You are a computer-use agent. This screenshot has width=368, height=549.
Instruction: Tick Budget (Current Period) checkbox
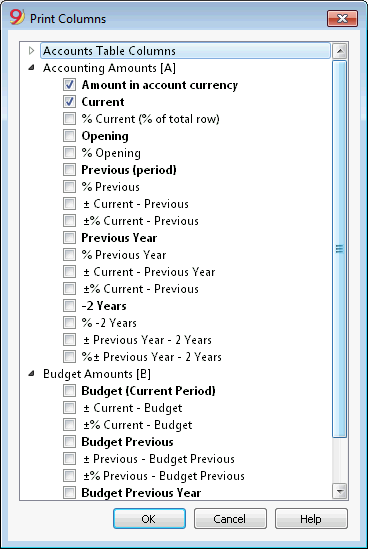click(69, 390)
